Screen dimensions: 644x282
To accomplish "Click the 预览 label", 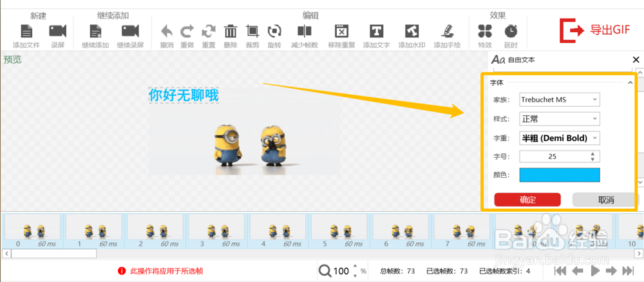I will (x=12, y=59).
